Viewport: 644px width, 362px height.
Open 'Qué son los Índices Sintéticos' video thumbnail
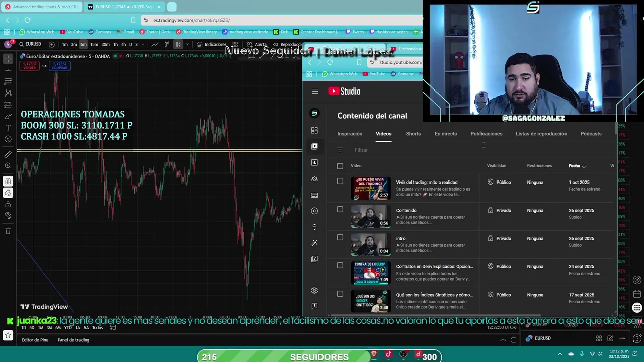(x=371, y=300)
